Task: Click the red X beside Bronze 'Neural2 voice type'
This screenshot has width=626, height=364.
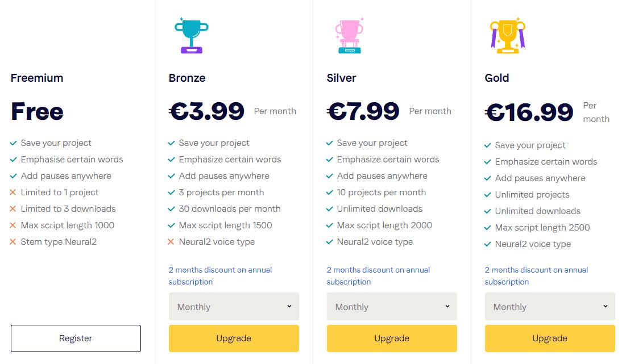Action: coord(171,241)
